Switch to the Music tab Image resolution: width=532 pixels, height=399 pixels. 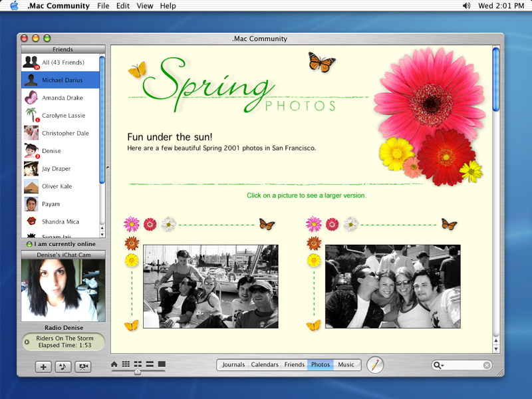click(x=346, y=364)
